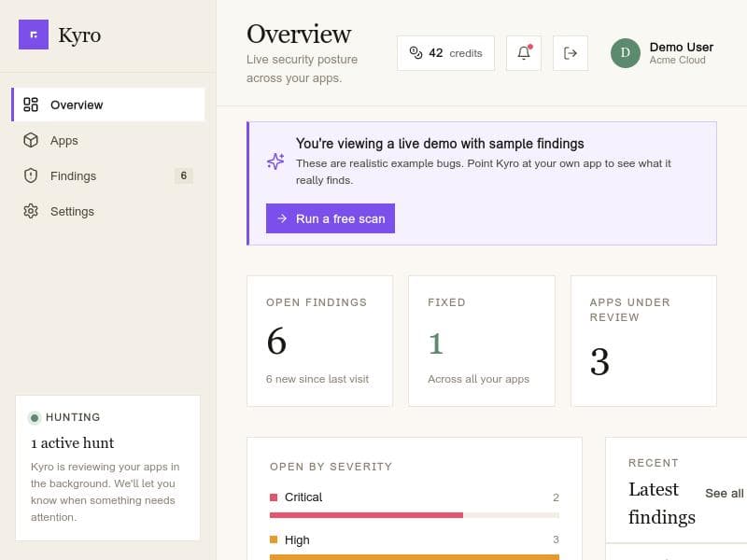The height and width of the screenshot is (560, 747).
Task: Open the notifications bell
Action: (x=524, y=53)
